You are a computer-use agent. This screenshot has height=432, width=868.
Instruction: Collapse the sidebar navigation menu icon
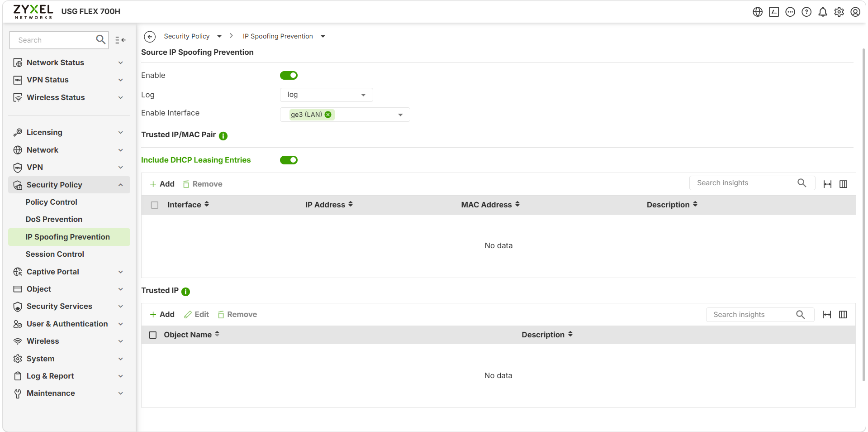[x=120, y=40]
